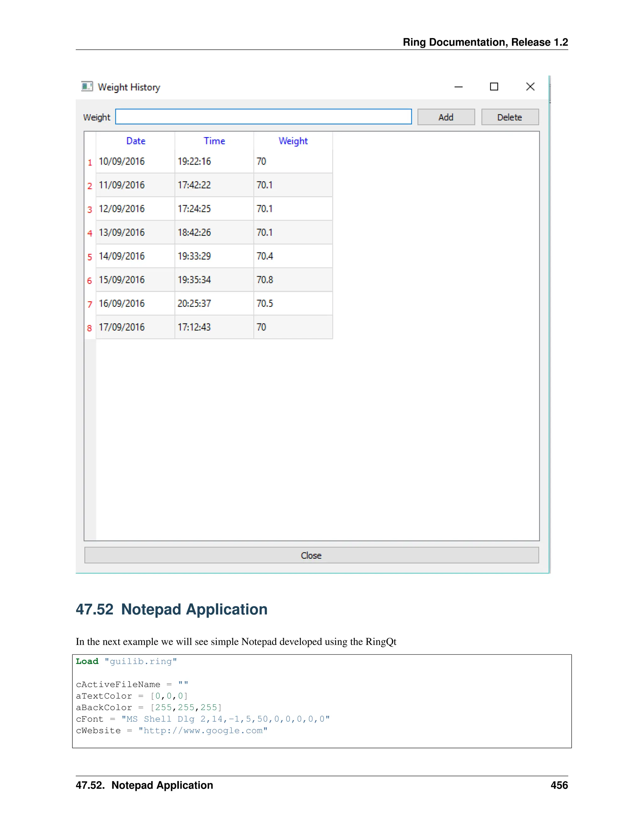Click the Time column header
Image resolution: width=644 pixels, height=833 pixels.
point(214,141)
